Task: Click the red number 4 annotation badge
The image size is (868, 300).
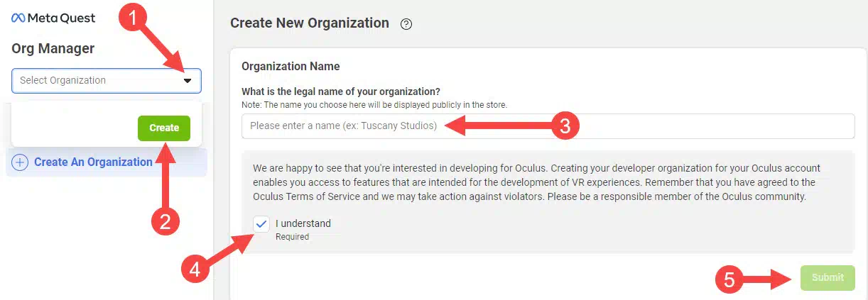Action: [195, 269]
